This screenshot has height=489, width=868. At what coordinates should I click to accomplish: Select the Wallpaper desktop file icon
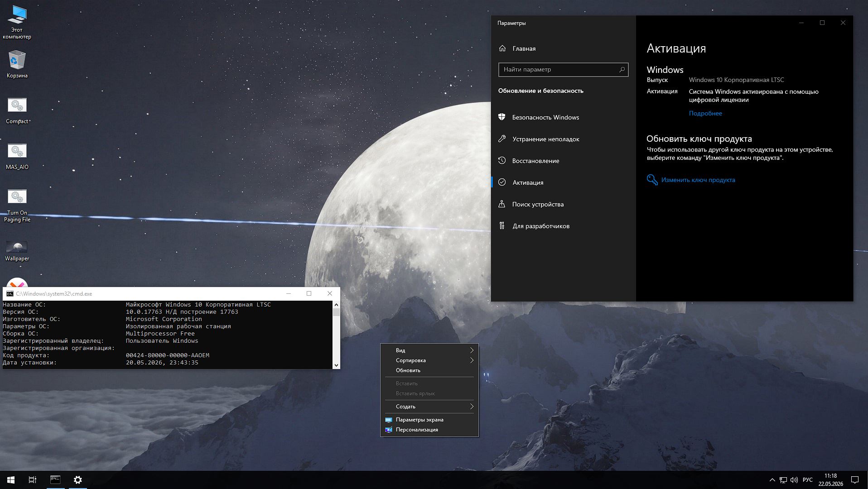17,250
